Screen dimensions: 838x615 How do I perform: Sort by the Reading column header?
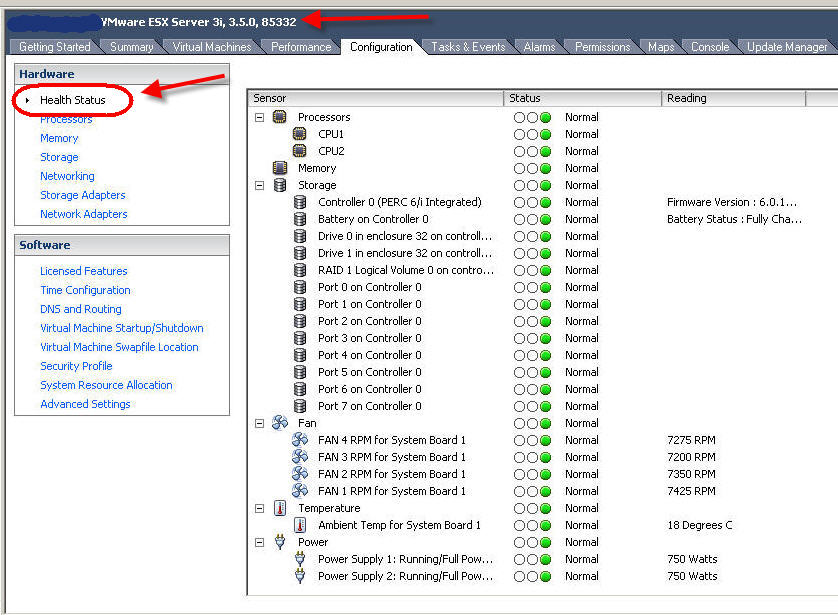click(x=733, y=98)
